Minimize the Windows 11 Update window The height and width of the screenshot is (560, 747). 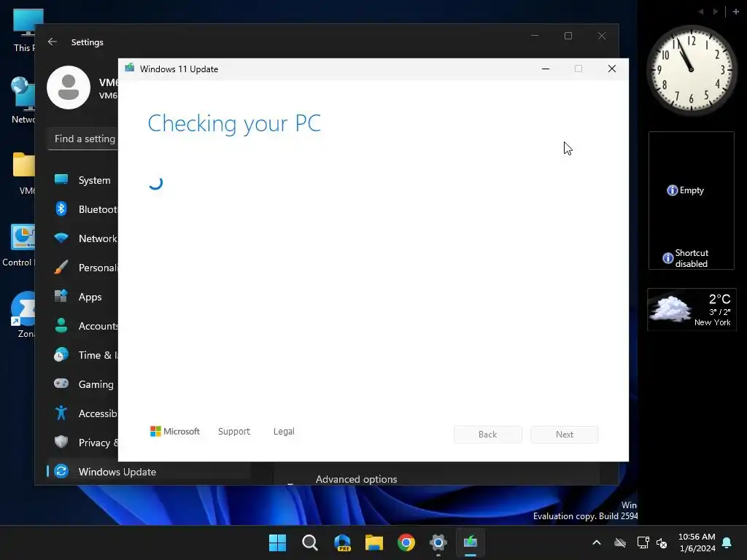pyautogui.click(x=546, y=69)
